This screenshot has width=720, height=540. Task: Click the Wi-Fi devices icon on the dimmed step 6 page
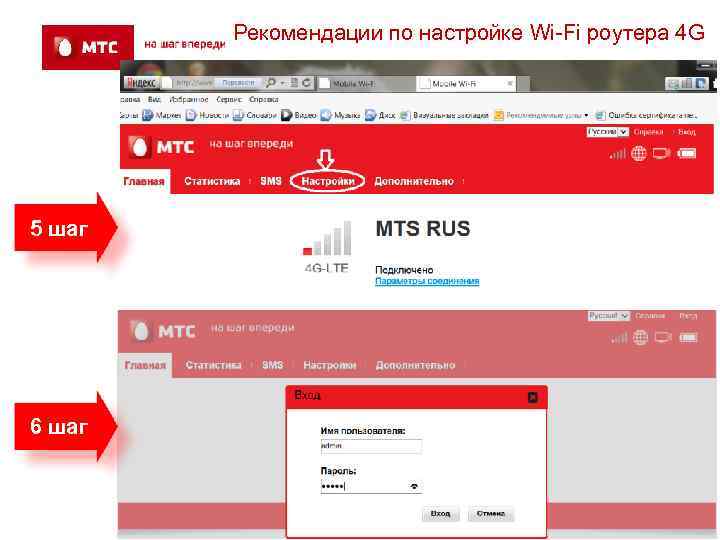pyautogui.click(x=663, y=338)
